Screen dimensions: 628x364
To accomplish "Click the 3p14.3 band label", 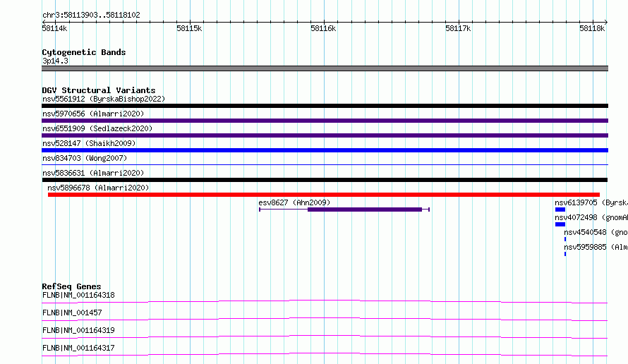I will coord(55,61).
